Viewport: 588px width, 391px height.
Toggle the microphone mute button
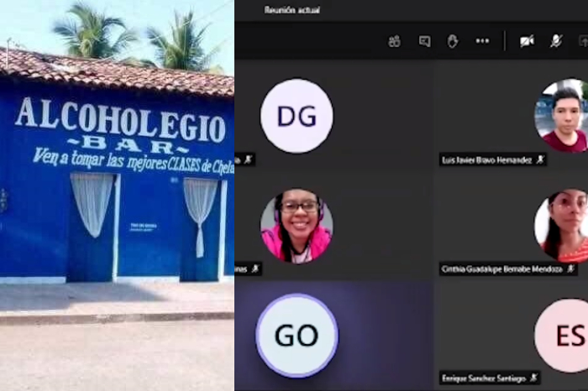click(555, 41)
